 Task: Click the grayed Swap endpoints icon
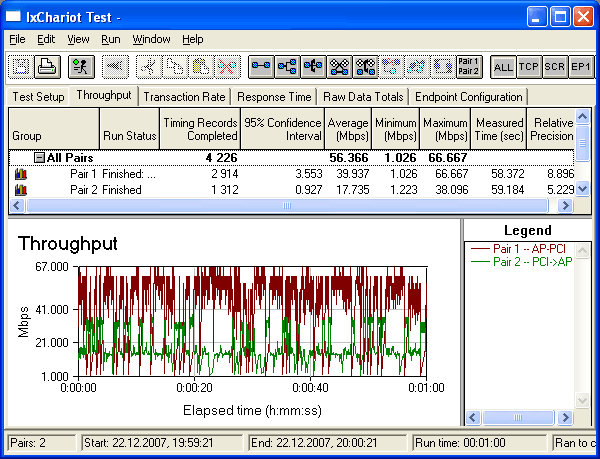tap(417, 67)
